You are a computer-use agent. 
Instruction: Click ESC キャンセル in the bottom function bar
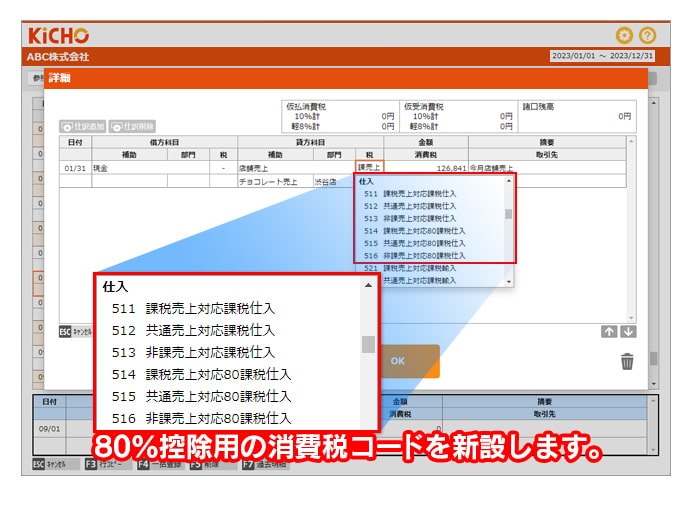point(56,464)
